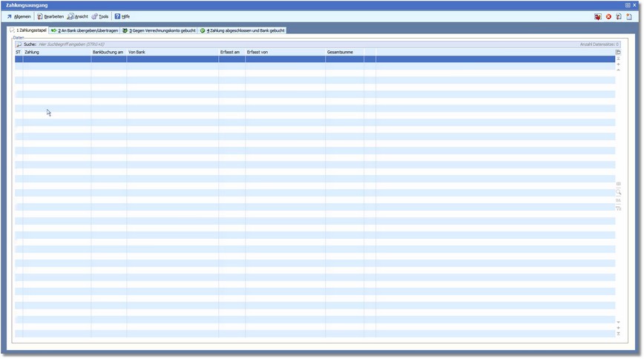Click the red-marked icon in top-right toolbar

[x=598, y=16]
